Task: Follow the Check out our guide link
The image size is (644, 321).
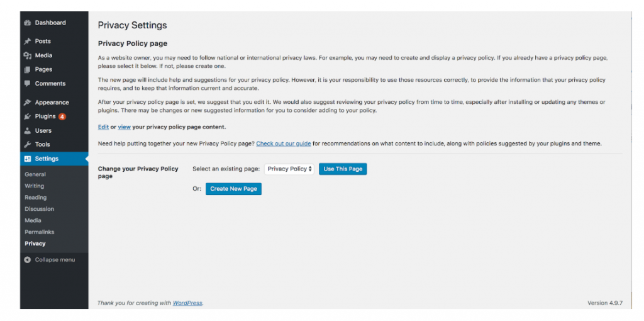Action: [x=283, y=144]
